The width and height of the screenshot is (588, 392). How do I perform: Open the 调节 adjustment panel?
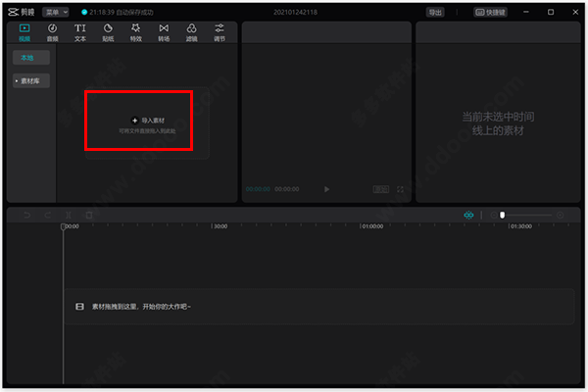click(220, 32)
